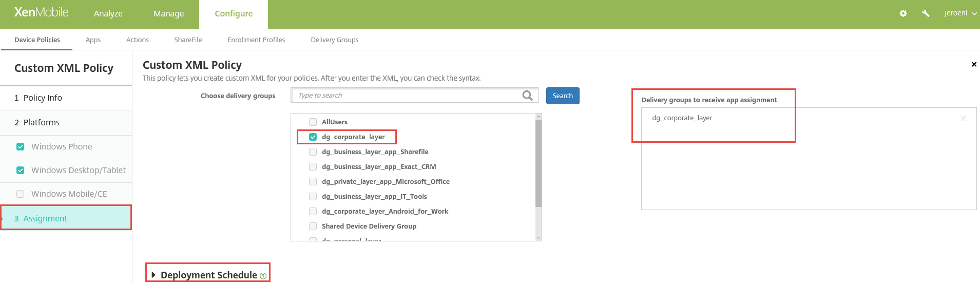980x283 pixels.
Task: Expand the Deployment Schedule section
Action: (x=153, y=275)
